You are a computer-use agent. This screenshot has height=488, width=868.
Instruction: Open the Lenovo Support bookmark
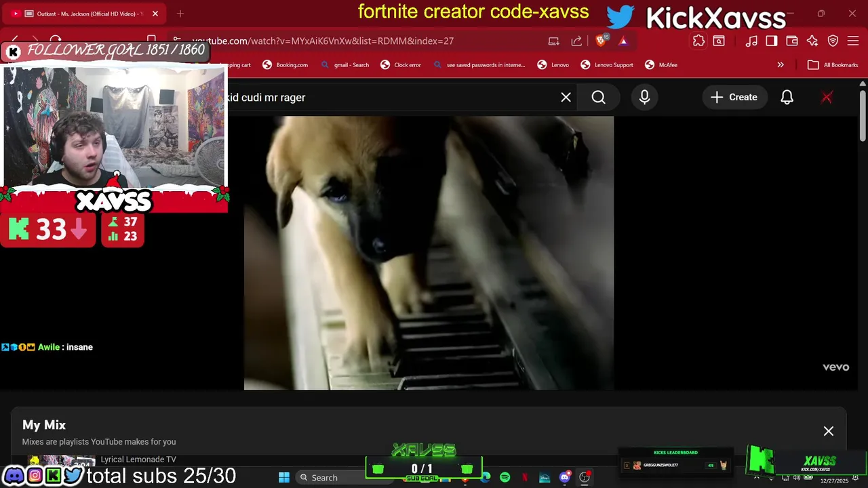pos(607,65)
